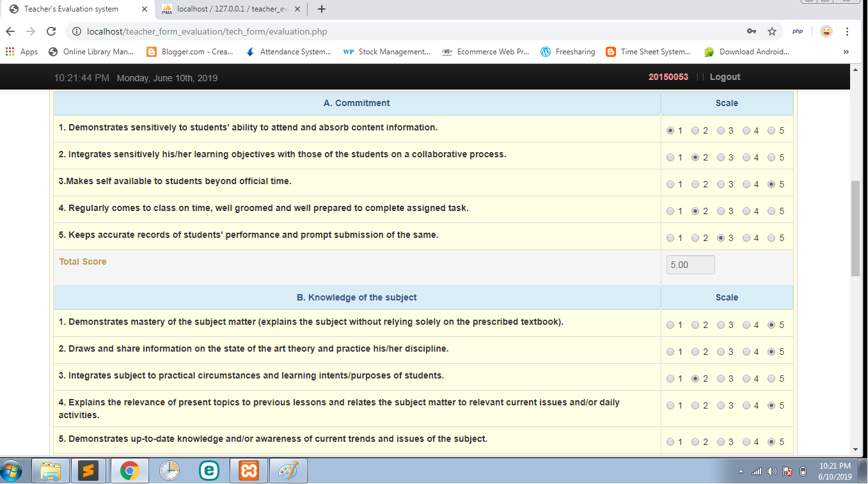Select the Teacher's Evaluation system tab
This screenshot has height=484, width=868.
(70, 9)
